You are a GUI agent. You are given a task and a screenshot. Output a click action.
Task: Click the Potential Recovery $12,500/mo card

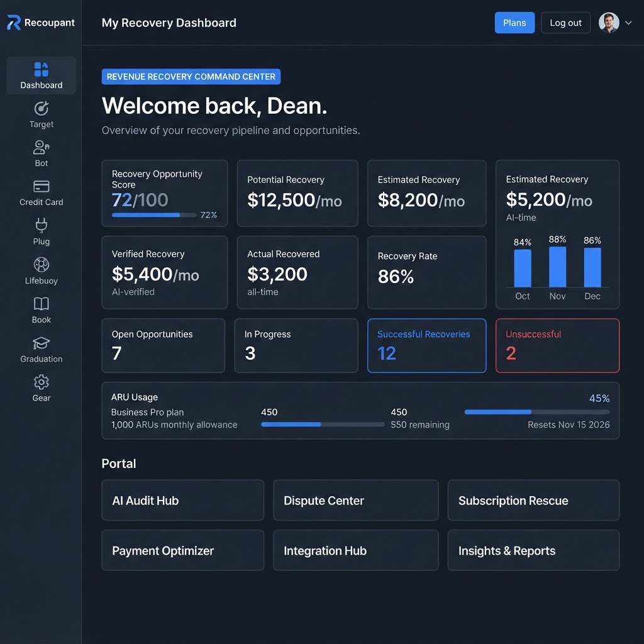[297, 193]
